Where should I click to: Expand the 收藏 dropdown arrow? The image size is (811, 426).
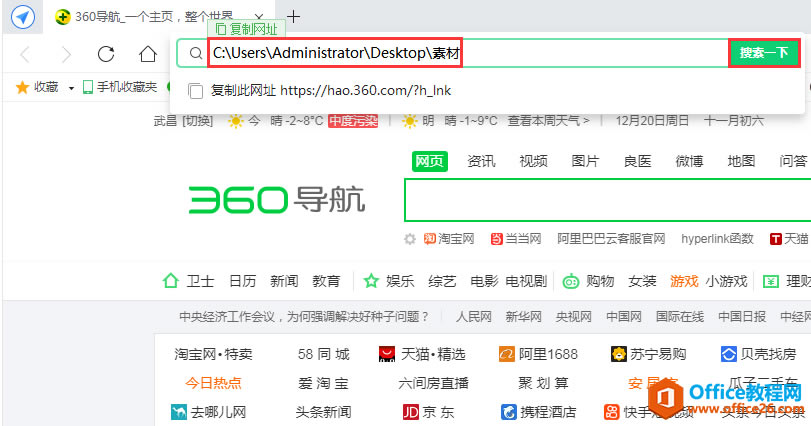pyautogui.click(x=71, y=88)
